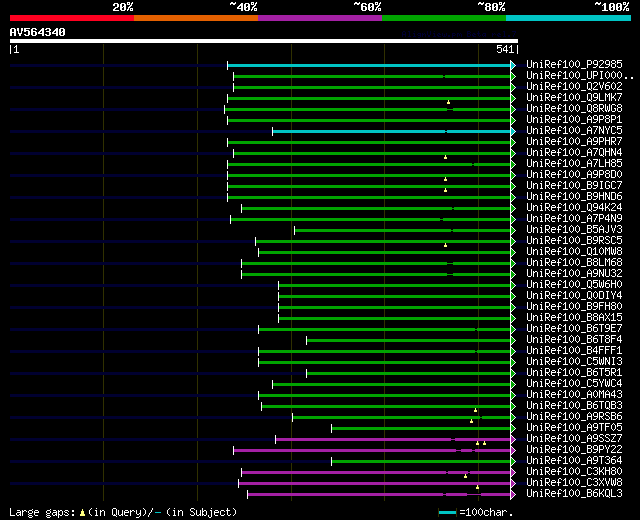Click the yellow query gap marker under Q9LMK7

coord(448,102)
